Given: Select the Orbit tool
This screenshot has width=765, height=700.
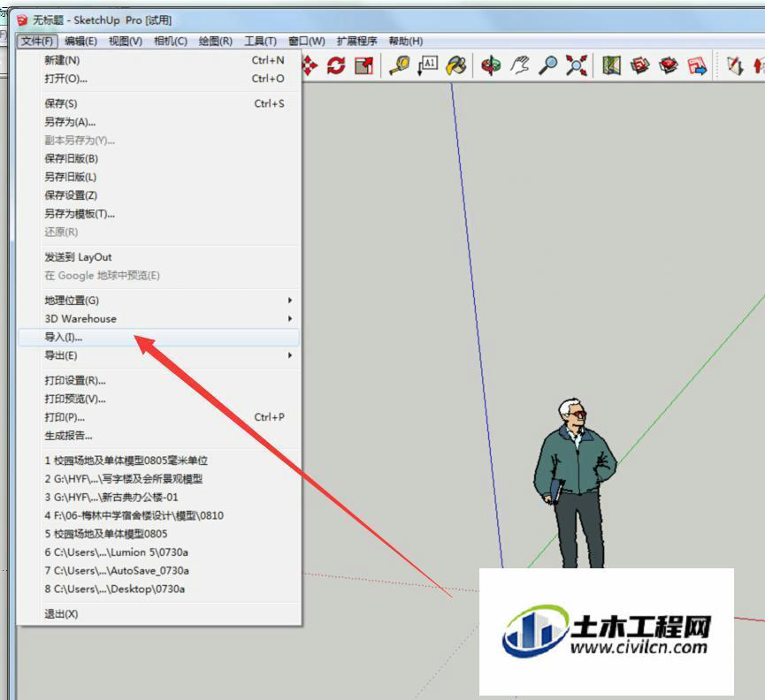Looking at the screenshot, I should 491,65.
